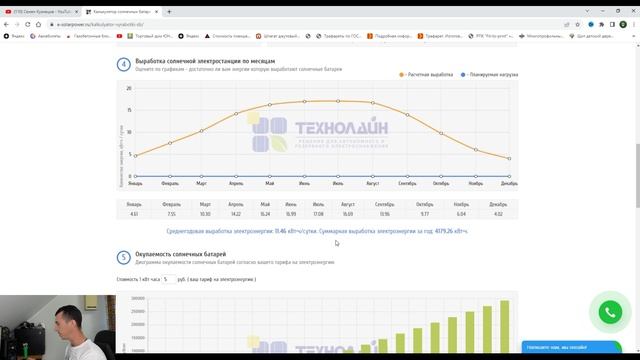Open the Chrome three-dot menu
This screenshot has height=360, width=640.
coord(634,24)
